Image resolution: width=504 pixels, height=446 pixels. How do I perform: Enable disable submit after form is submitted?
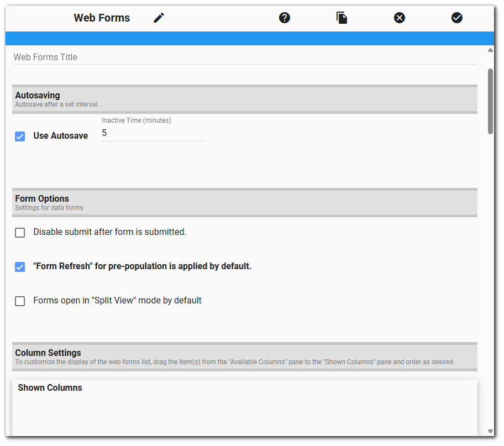pyautogui.click(x=20, y=232)
